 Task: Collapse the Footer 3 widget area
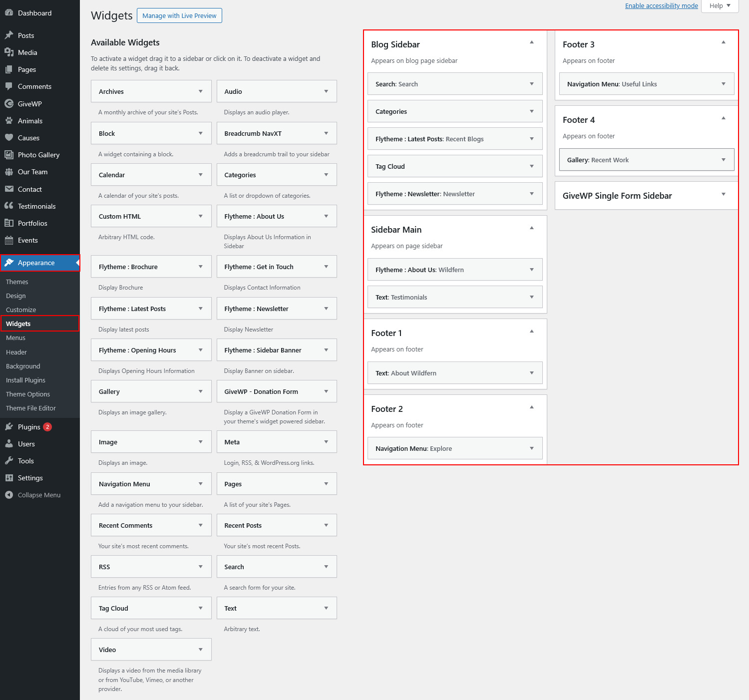click(x=723, y=42)
